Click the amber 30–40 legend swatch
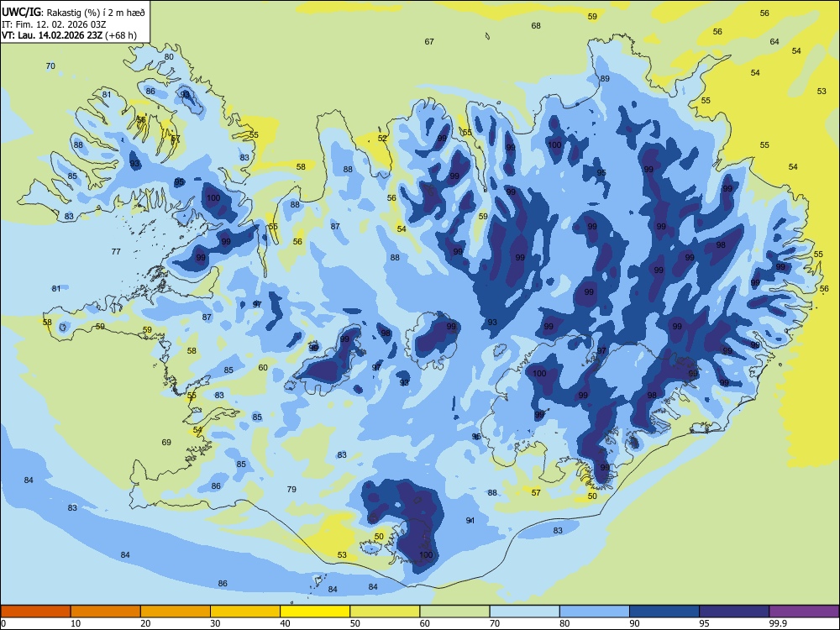This screenshot has height=630, width=840. [x=245, y=612]
